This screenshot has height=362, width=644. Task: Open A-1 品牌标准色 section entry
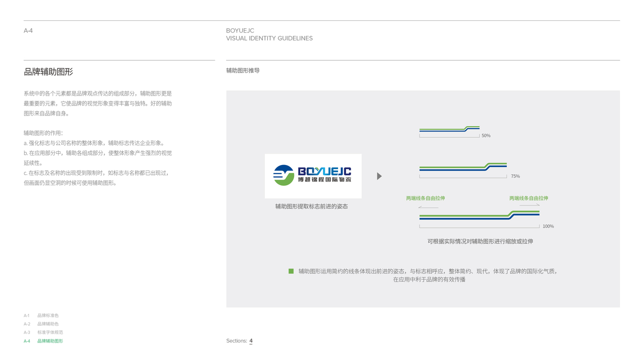click(41, 315)
